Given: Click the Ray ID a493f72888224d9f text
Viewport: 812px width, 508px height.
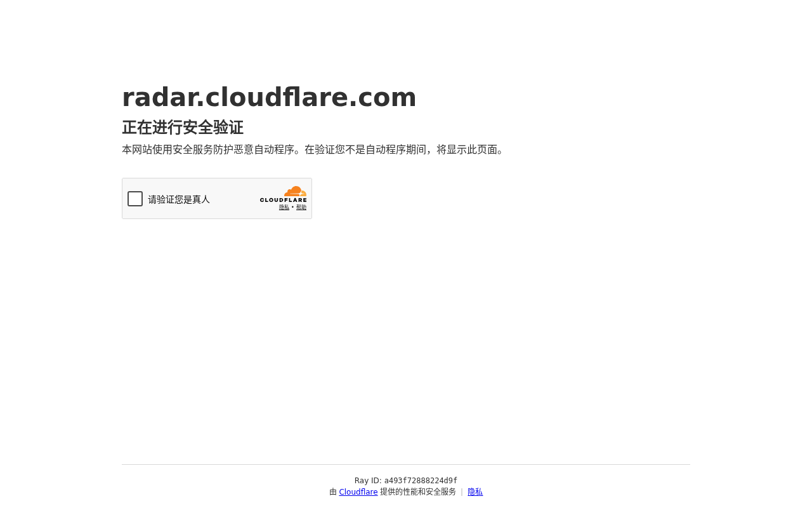Looking at the screenshot, I should point(406,481).
